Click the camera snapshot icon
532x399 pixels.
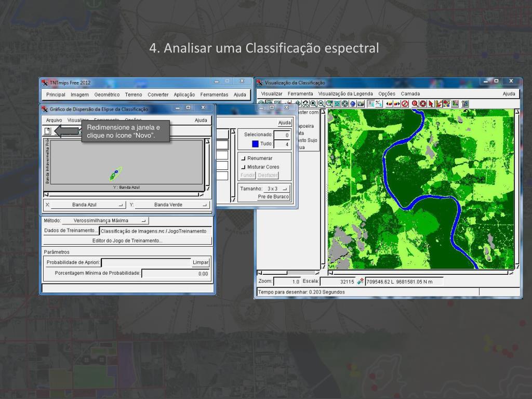tap(361, 104)
